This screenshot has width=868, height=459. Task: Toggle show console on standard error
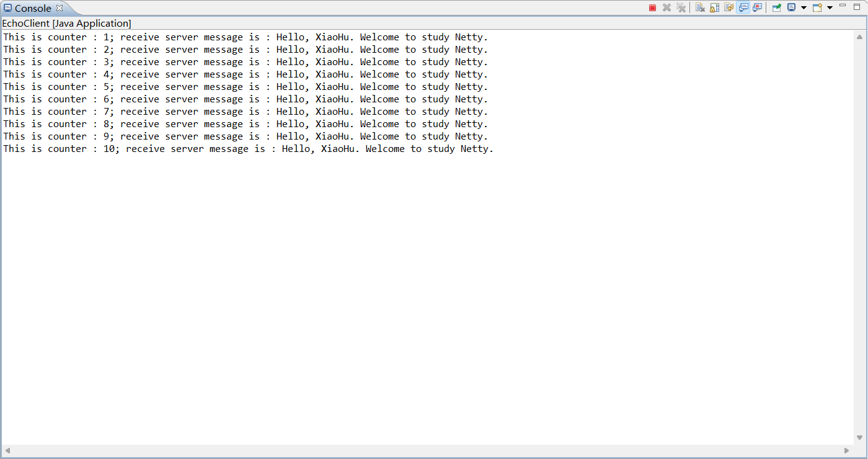pos(757,7)
